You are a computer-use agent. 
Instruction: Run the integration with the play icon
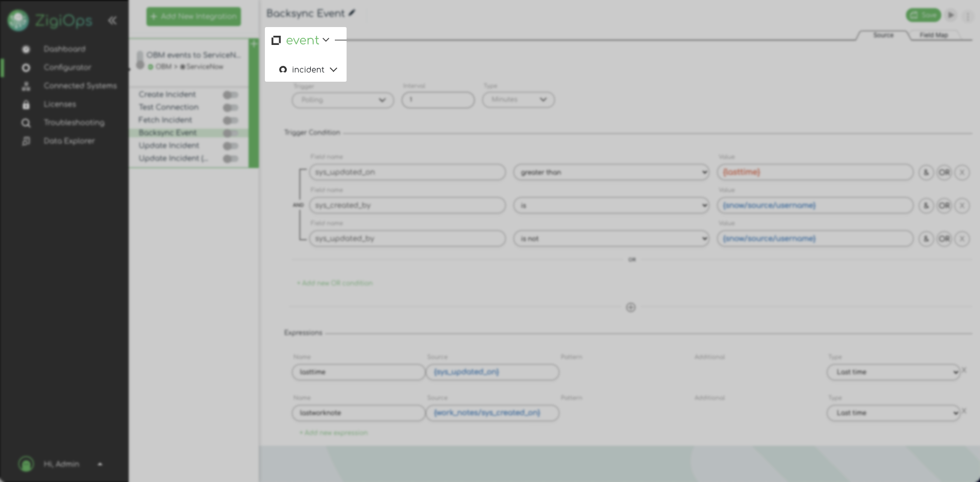[x=950, y=15]
